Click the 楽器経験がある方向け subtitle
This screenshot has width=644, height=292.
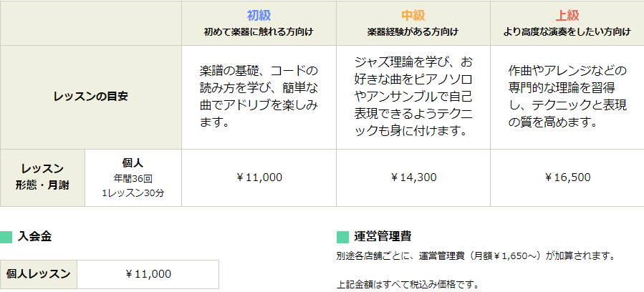pos(413,32)
